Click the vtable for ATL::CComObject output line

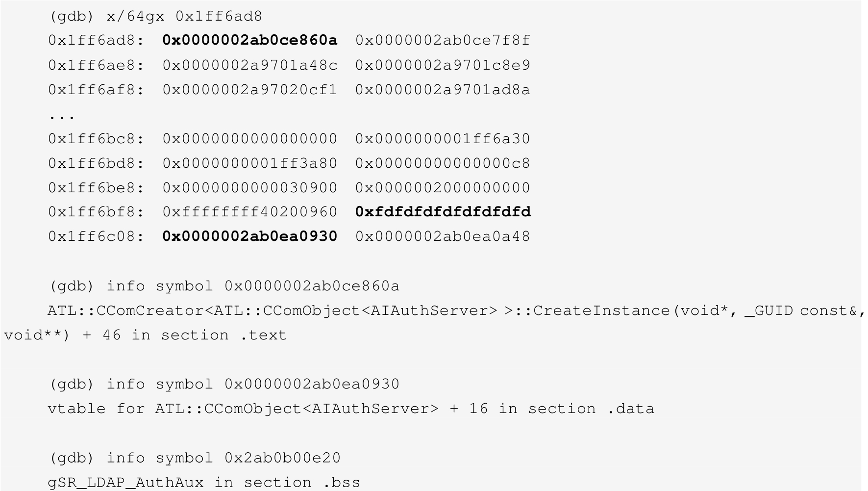pyautogui.click(x=350, y=409)
